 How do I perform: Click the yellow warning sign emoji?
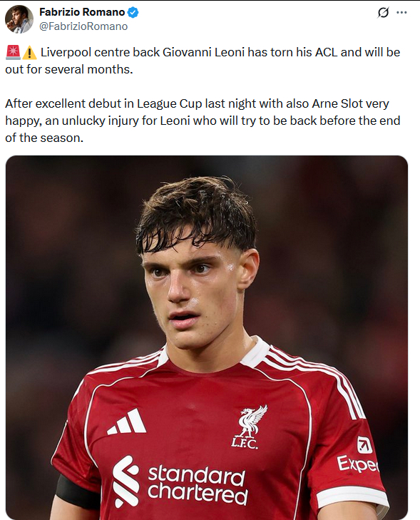point(30,53)
